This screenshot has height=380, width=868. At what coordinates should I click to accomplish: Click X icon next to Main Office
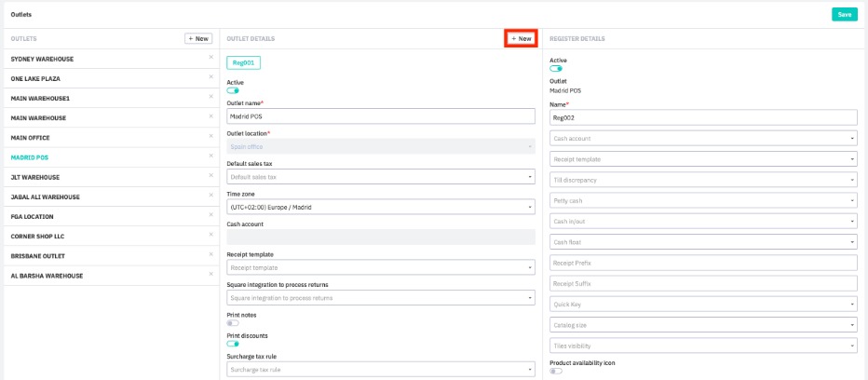[211, 138]
